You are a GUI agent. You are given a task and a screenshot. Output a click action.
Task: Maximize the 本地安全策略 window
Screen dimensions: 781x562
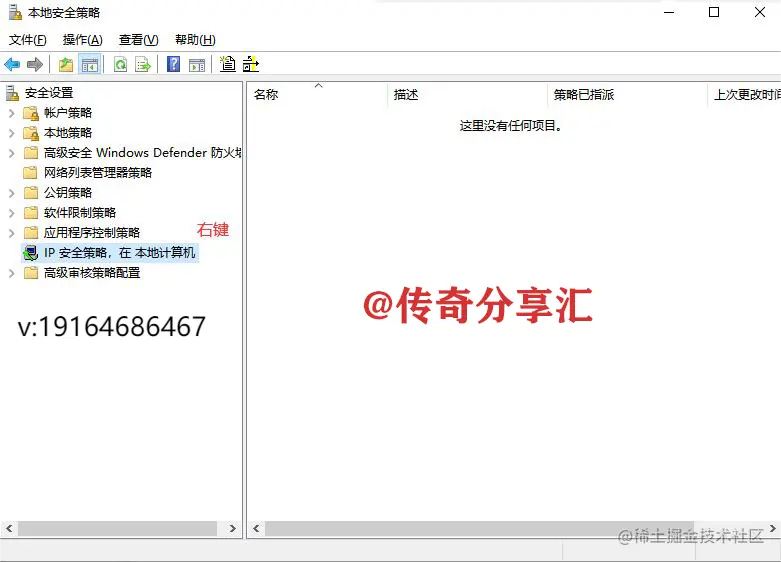(x=714, y=12)
